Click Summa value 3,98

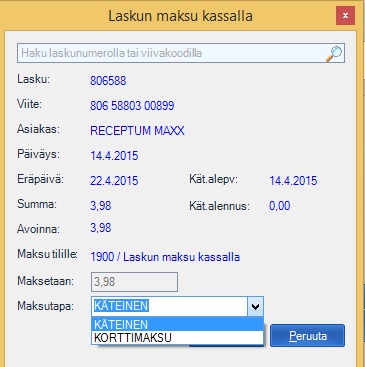pyautogui.click(x=101, y=206)
